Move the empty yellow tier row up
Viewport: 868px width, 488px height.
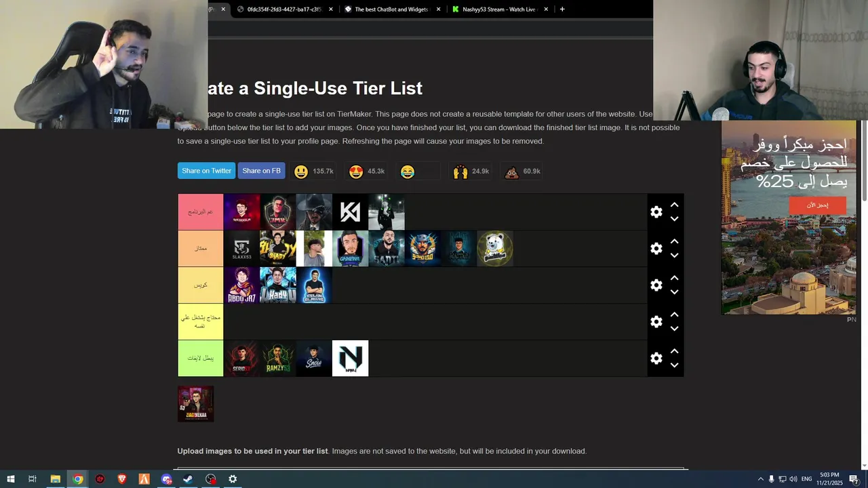(674, 314)
